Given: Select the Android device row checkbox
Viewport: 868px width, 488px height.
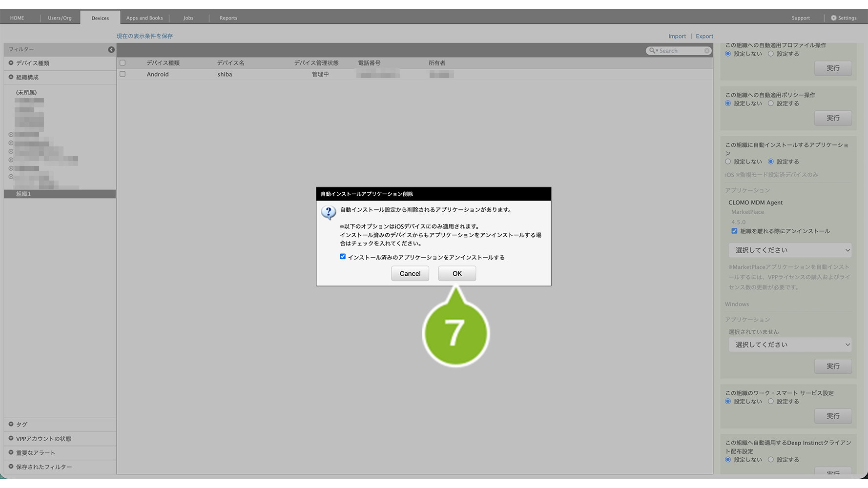Looking at the screenshot, I should pos(123,74).
